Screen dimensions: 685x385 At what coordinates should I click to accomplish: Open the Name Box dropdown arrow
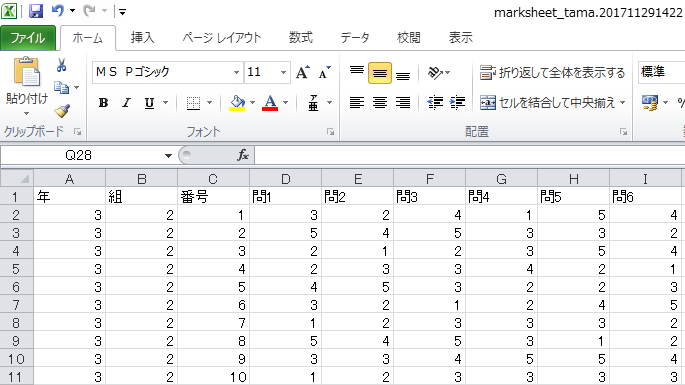point(168,156)
